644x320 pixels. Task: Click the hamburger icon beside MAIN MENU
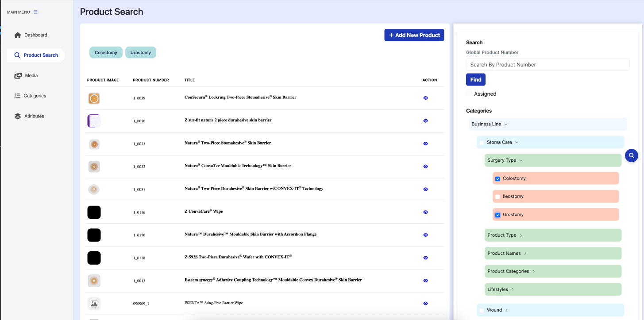(x=36, y=12)
